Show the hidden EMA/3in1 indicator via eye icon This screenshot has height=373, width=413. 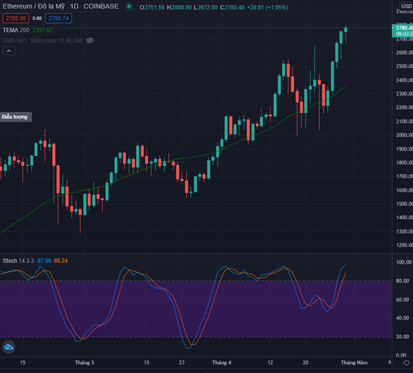tap(90, 41)
